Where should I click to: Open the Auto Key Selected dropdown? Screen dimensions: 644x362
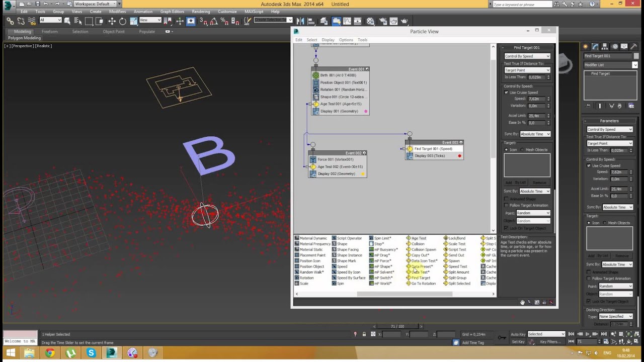tap(546, 334)
